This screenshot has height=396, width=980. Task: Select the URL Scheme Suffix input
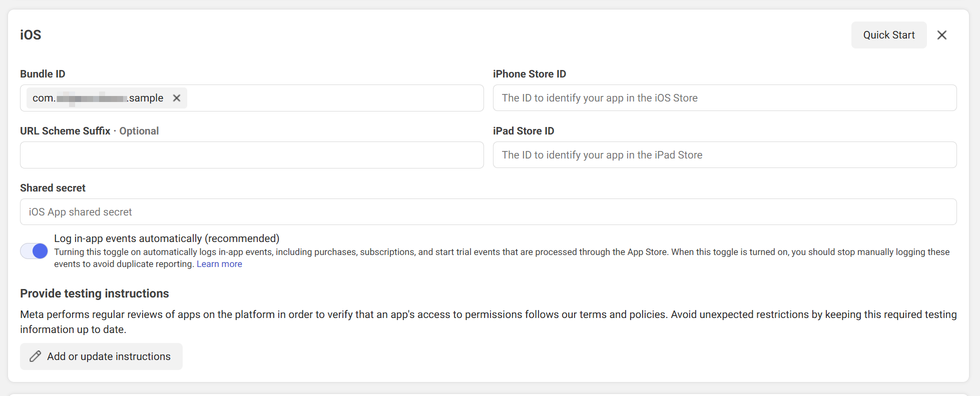point(251,154)
